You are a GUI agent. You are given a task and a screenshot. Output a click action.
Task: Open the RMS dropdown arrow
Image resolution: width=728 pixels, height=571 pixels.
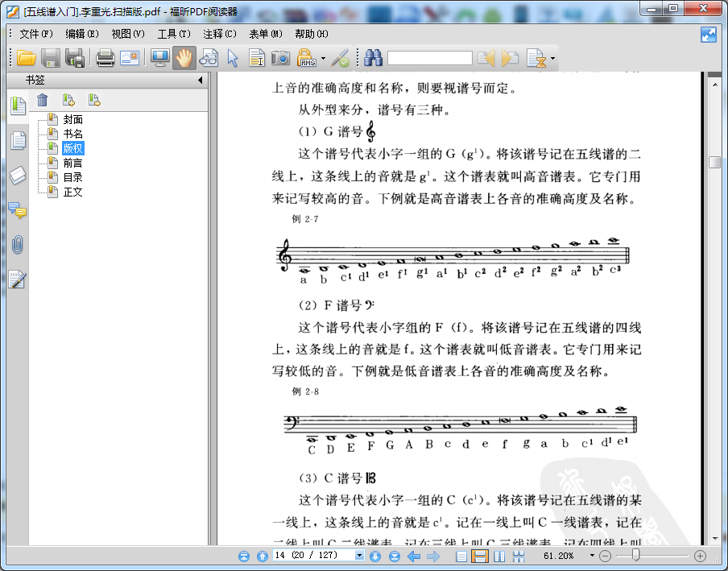click(x=323, y=59)
